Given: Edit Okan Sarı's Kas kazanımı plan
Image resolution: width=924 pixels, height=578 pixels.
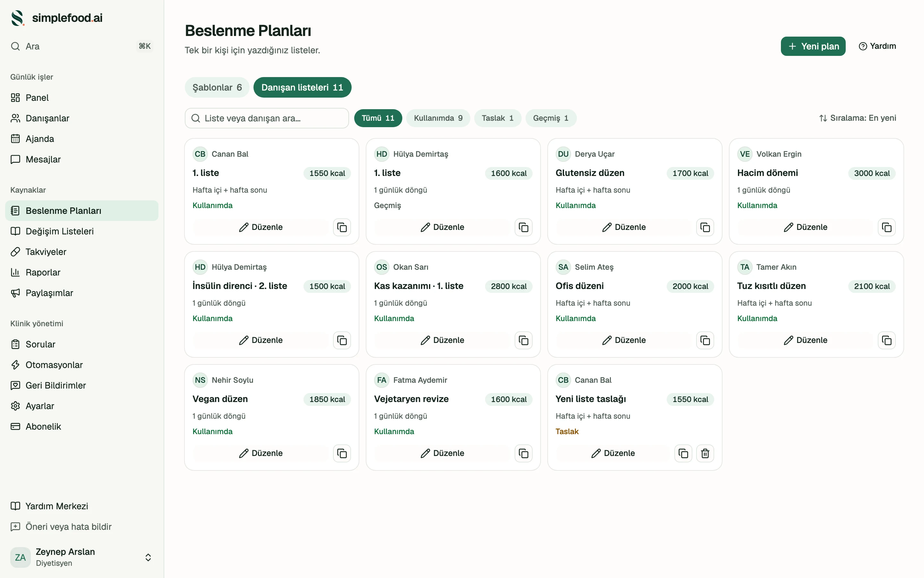Looking at the screenshot, I should pyautogui.click(x=442, y=340).
